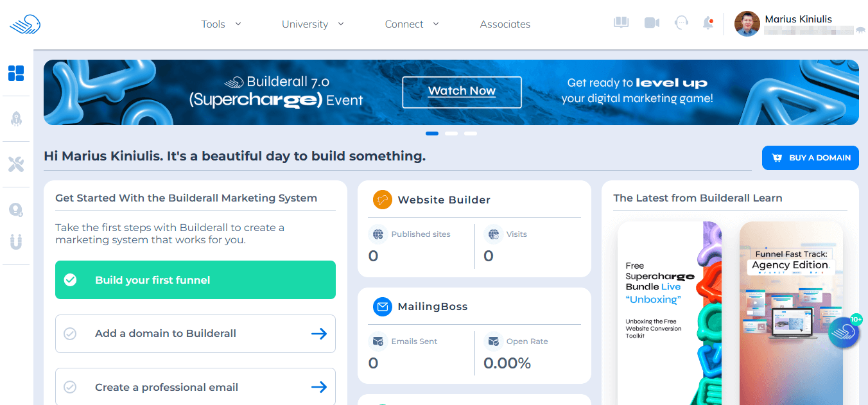Open the wrench and tools sidebar icon
This screenshot has height=405, width=868.
click(16, 164)
